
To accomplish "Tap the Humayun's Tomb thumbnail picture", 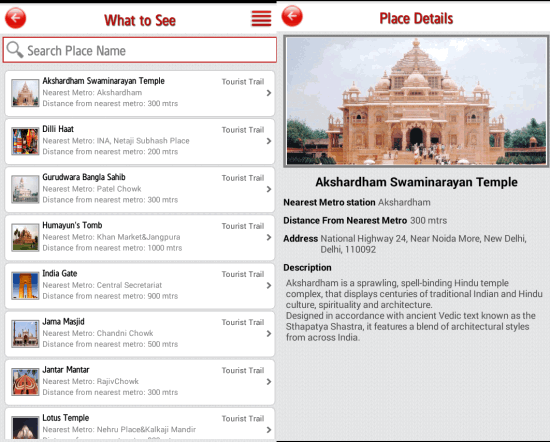I will pyautogui.click(x=25, y=237).
